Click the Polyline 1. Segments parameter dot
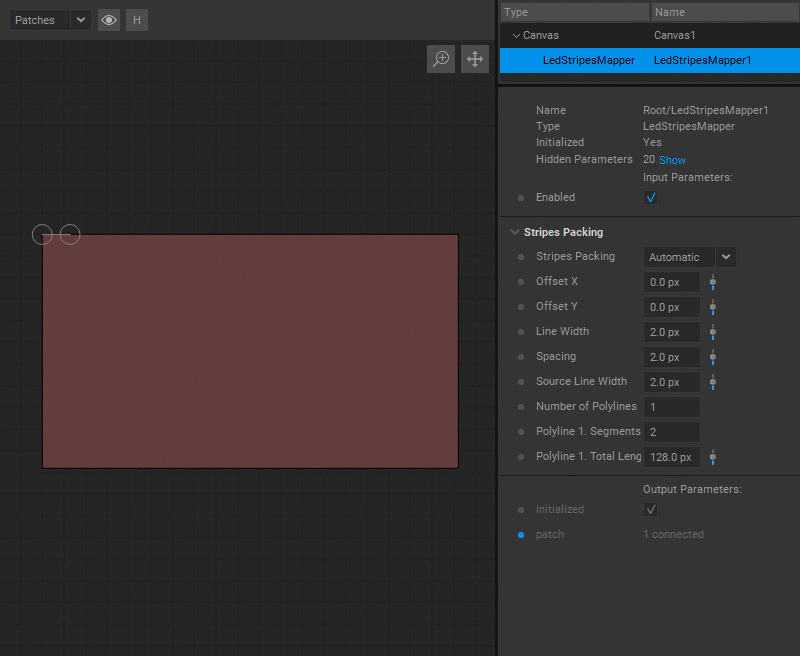 pyautogui.click(x=521, y=432)
